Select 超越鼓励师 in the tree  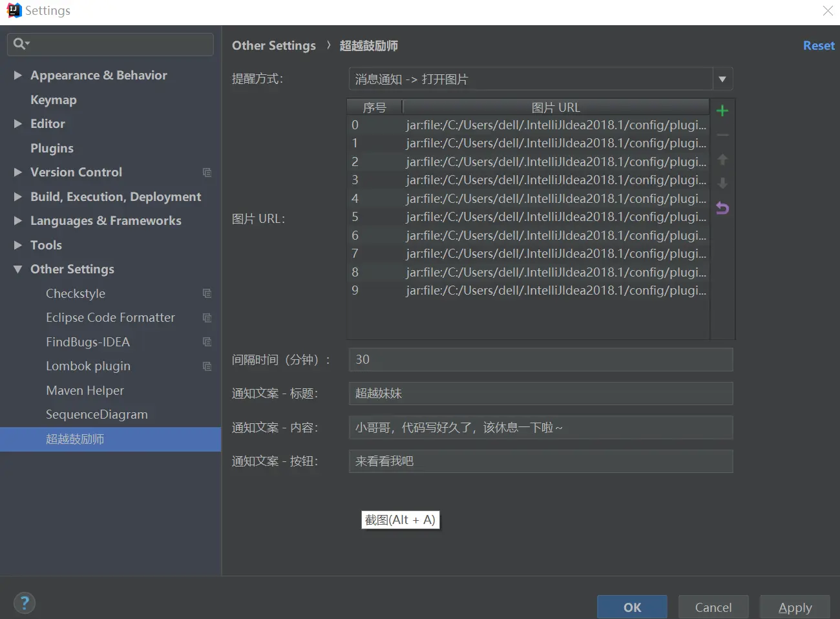point(110,439)
